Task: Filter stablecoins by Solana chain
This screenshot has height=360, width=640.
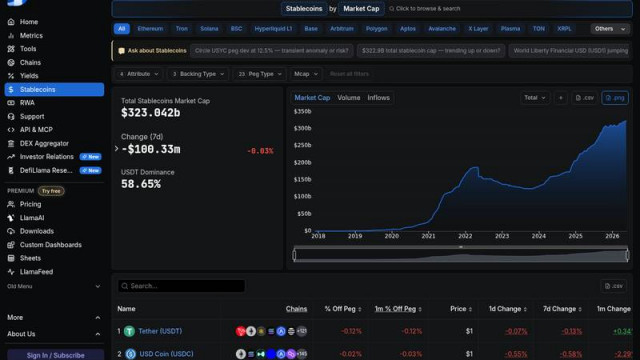Action: pos(209,29)
